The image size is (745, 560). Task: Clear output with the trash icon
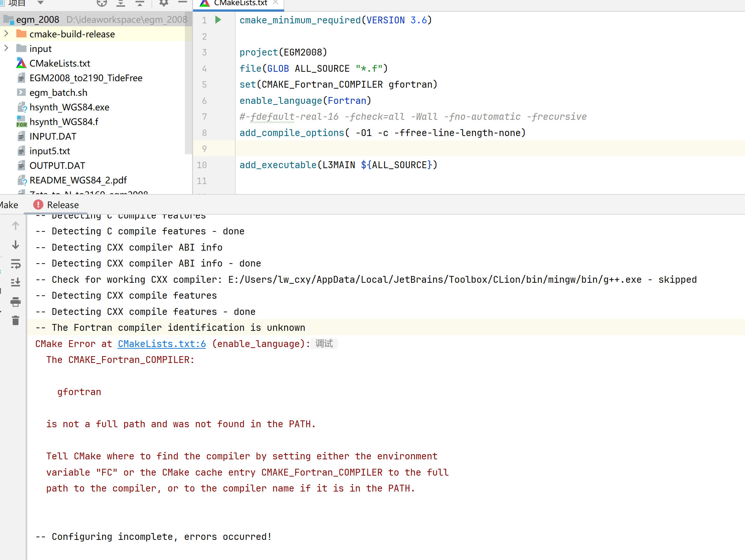point(16,320)
